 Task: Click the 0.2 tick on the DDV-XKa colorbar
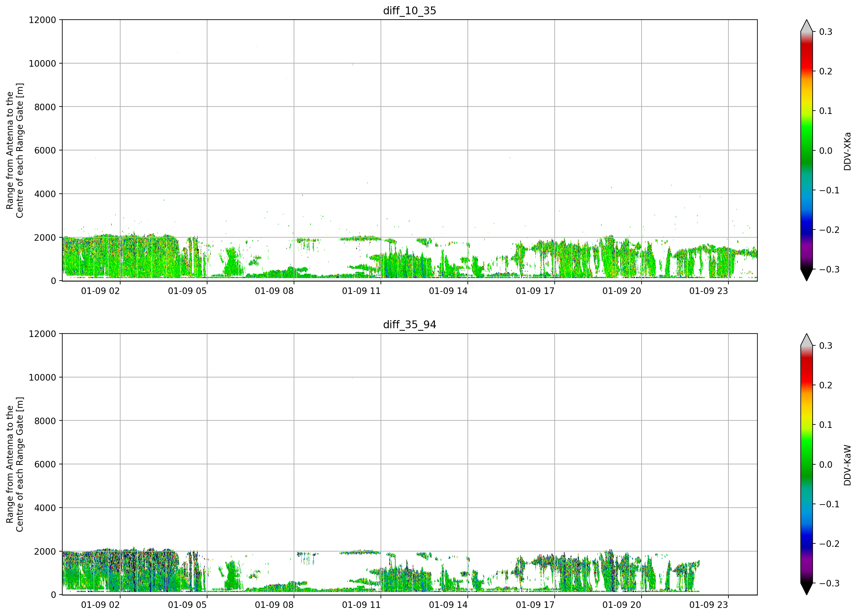tap(826, 72)
